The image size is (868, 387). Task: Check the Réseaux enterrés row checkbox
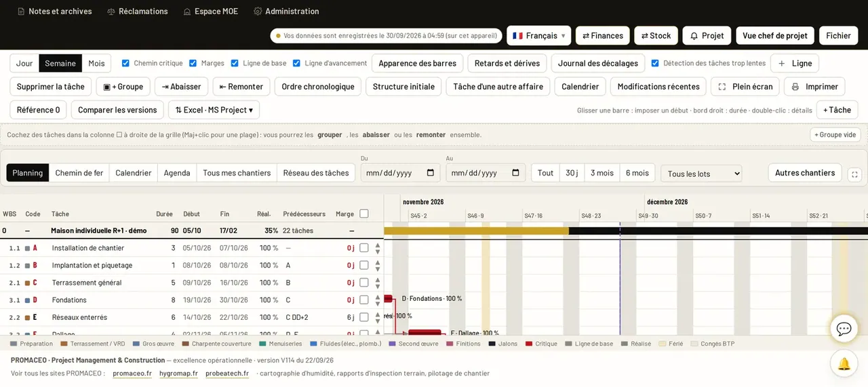[364, 317]
